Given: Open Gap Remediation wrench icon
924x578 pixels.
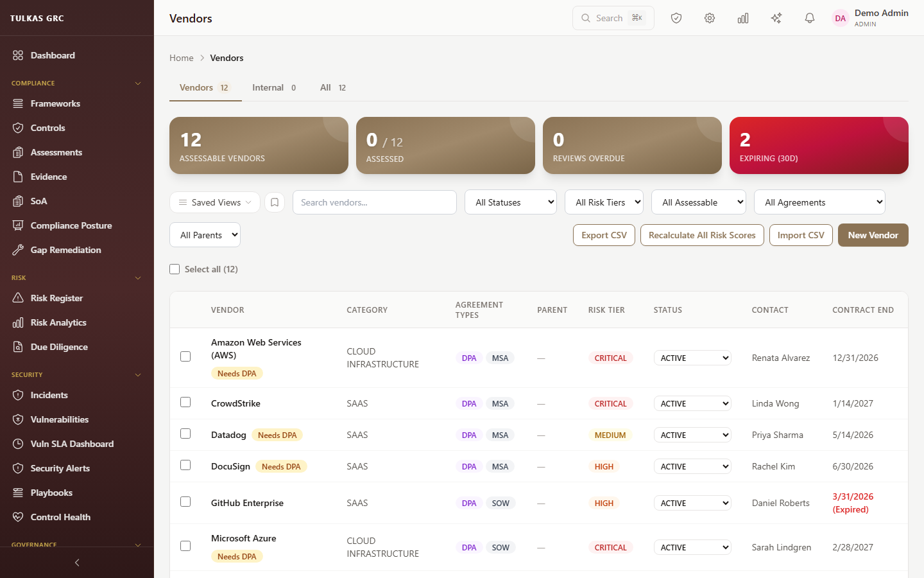Looking at the screenshot, I should pyautogui.click(x=18, y=250).
